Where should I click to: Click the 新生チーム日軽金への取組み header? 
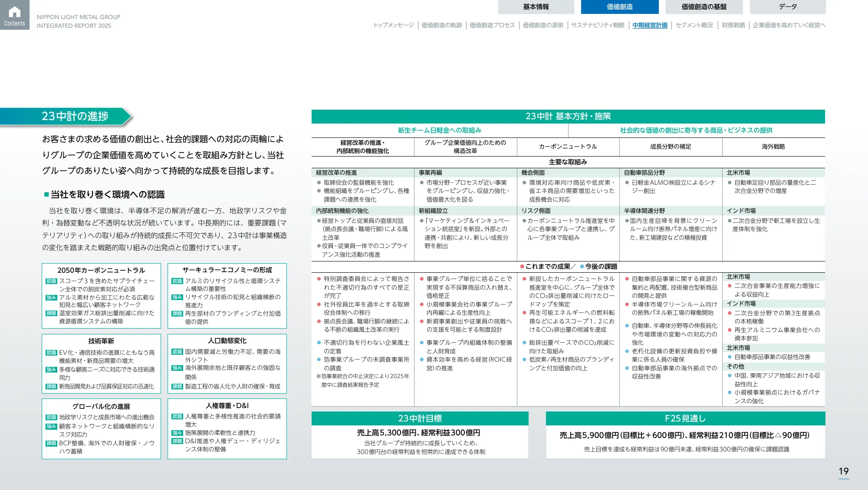[x=439, y=131]
